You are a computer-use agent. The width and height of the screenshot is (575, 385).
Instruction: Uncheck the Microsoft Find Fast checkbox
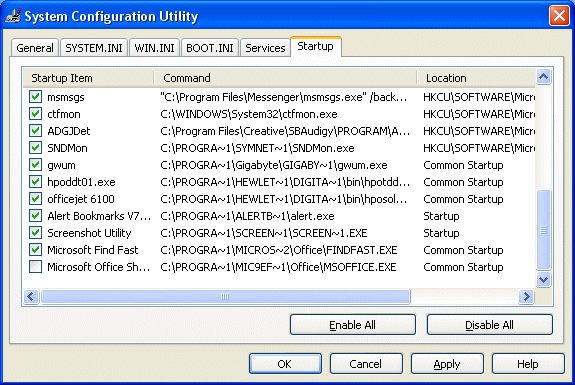35,250
